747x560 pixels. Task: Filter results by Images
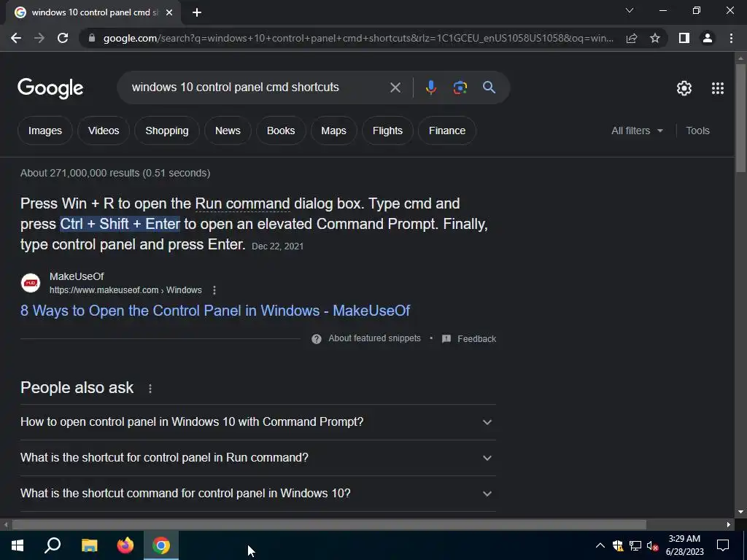[x=44, y=131]
